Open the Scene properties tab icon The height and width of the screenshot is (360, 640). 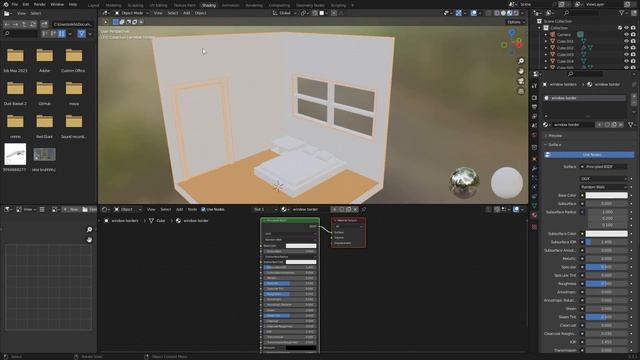(534, 126)
